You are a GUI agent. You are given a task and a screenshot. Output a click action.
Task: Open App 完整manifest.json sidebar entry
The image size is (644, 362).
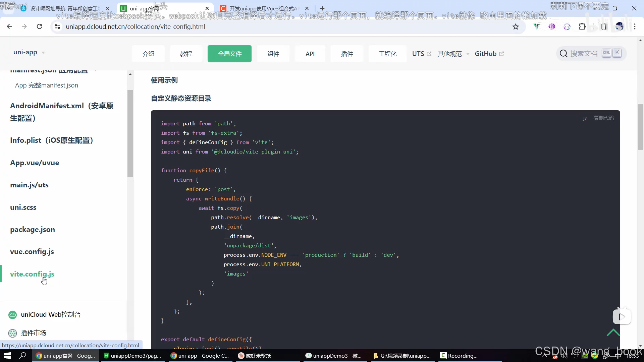pos(47,85)
